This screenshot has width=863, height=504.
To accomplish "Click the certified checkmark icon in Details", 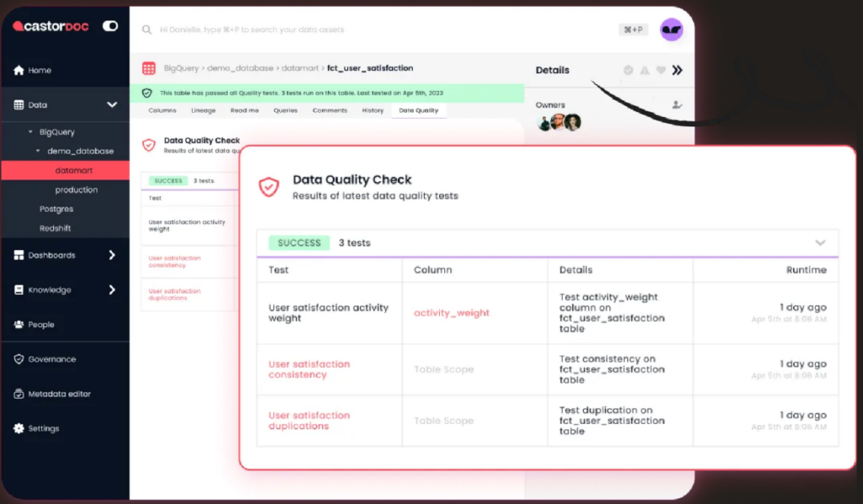I will pos(628,70).
